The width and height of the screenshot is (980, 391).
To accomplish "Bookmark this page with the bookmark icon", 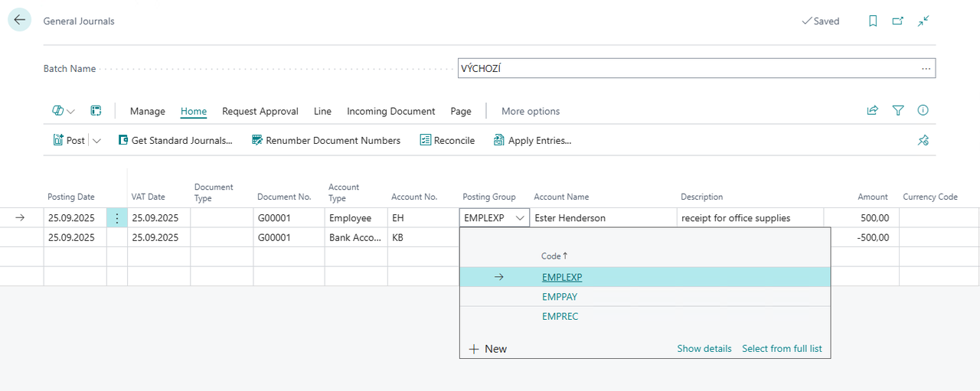I will [x=873, y=21].
